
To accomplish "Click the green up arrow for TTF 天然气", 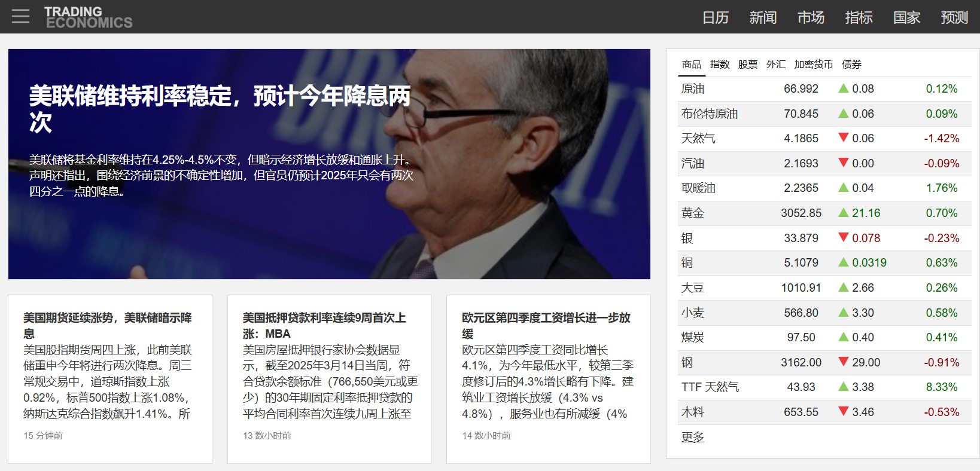I will (844, 386).
